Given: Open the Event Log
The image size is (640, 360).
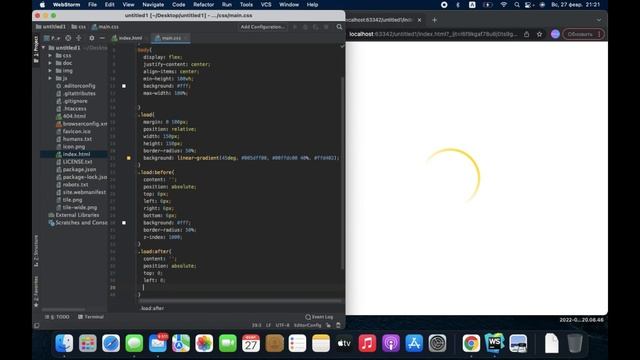Looking at the screenshot, I should coord(319,317).
